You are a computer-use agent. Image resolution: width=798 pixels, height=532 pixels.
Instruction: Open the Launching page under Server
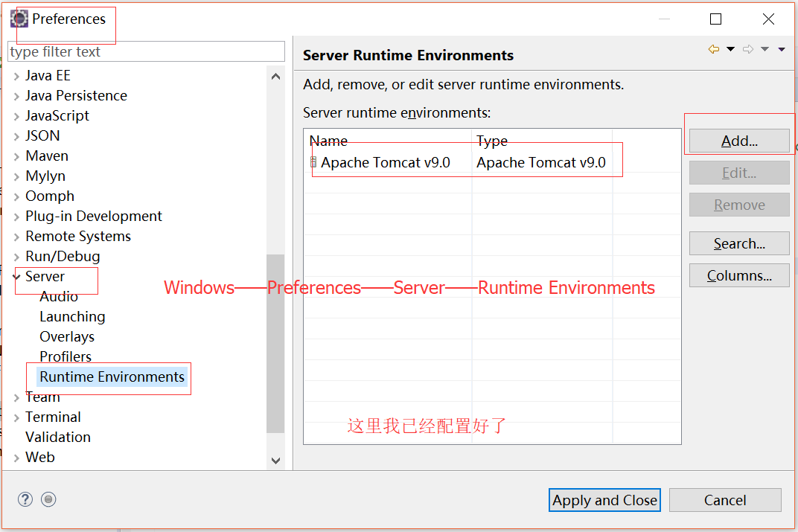point(72,316)
